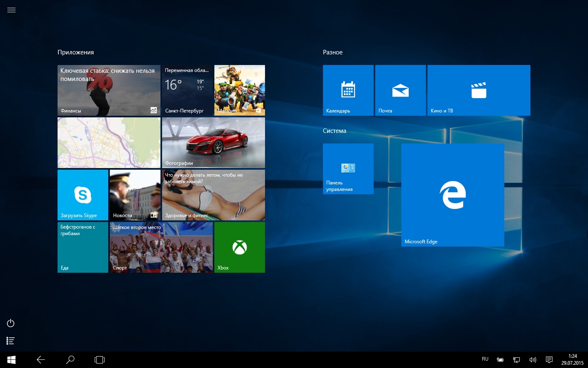This screenshot has height=368, width=588.
Task: Switch input language via RU indicator
Action: pos(485,359)
